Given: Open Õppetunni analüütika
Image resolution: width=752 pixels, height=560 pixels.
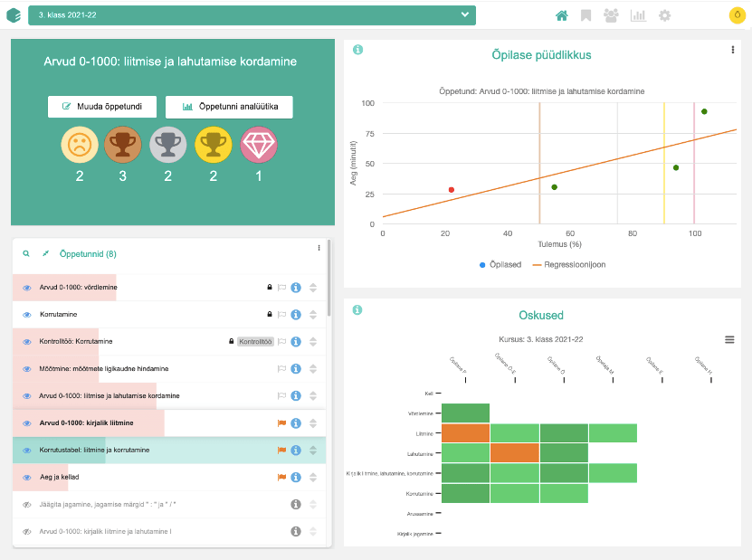Looking at the screenshot, I should pos(229,107).
